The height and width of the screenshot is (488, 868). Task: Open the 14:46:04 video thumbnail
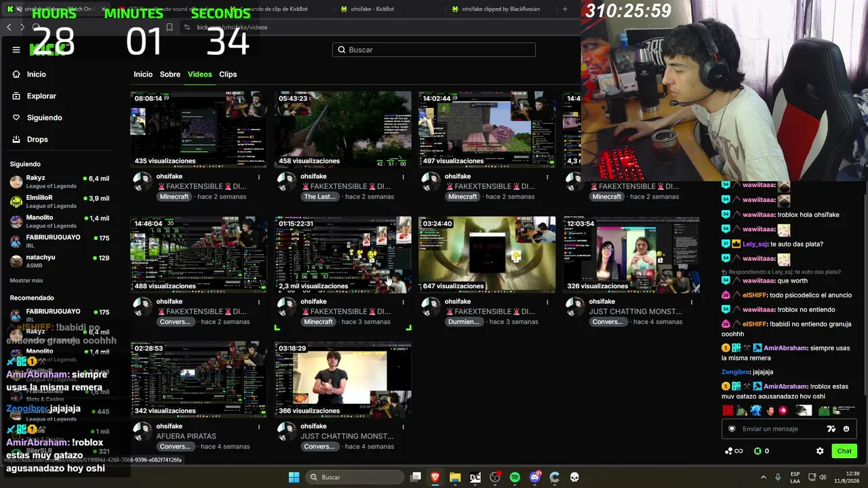pyautogui.click(x=199, y=254)
